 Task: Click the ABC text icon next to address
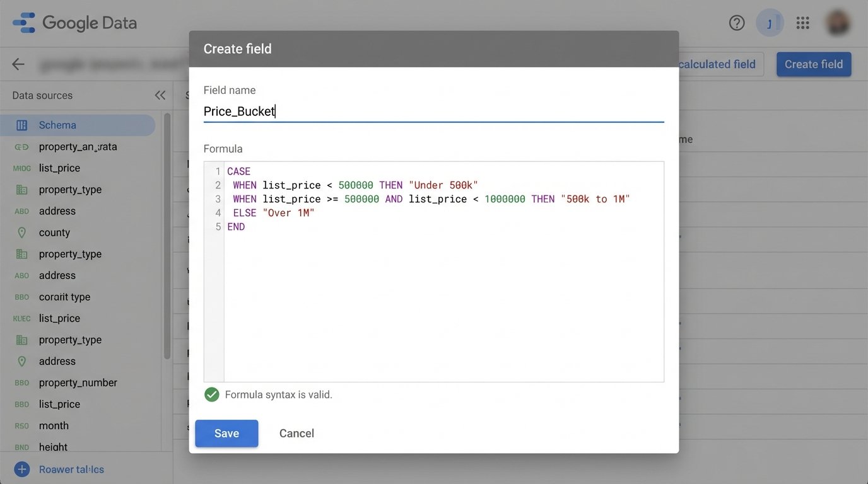pyautogui.click(x=21, y=210)
